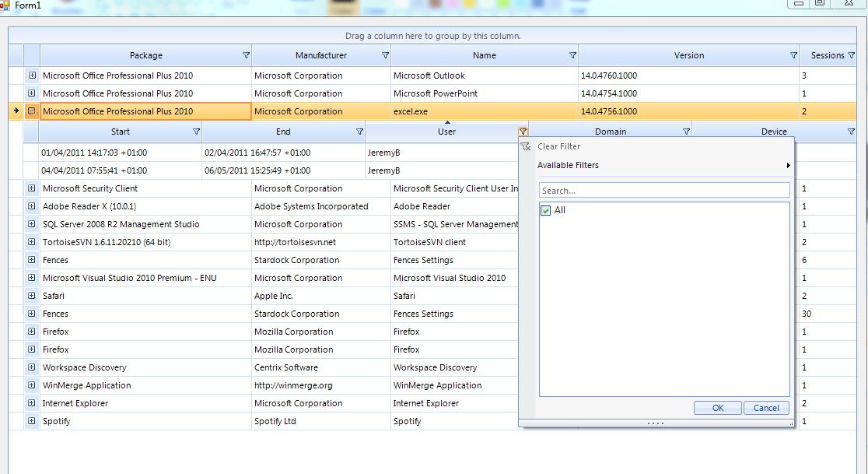Open the Device column filter icon
The image size is (868, 474).
coord(852,132)
